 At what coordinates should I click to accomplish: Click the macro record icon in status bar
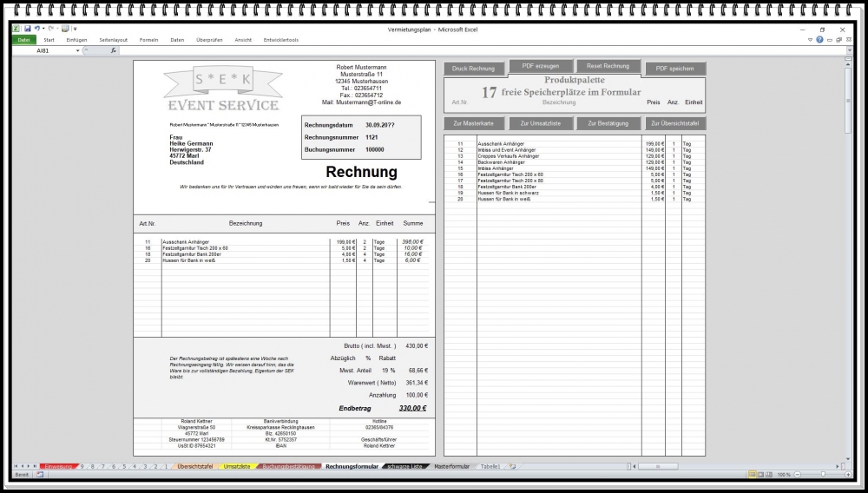pyautogui.click(x=39, y=475)
